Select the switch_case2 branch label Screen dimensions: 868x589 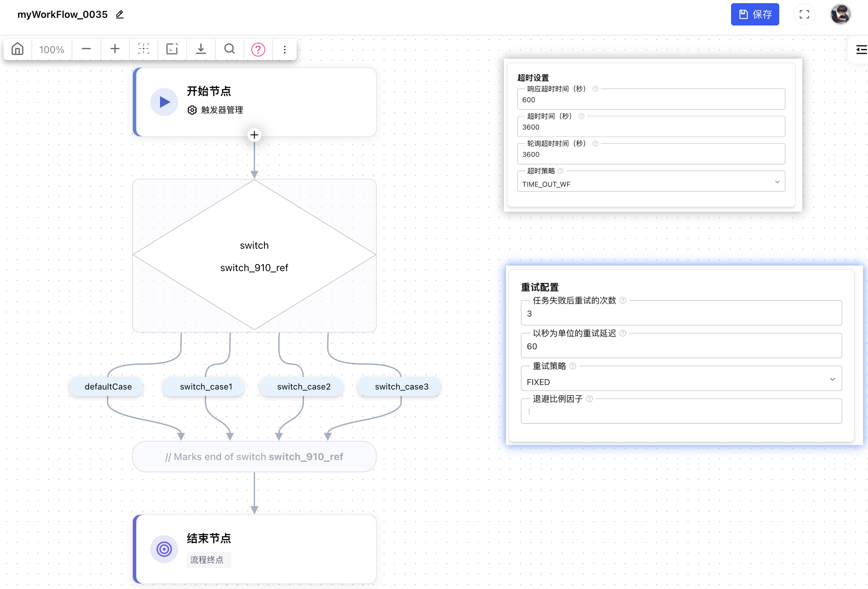[x=304, y=387]
